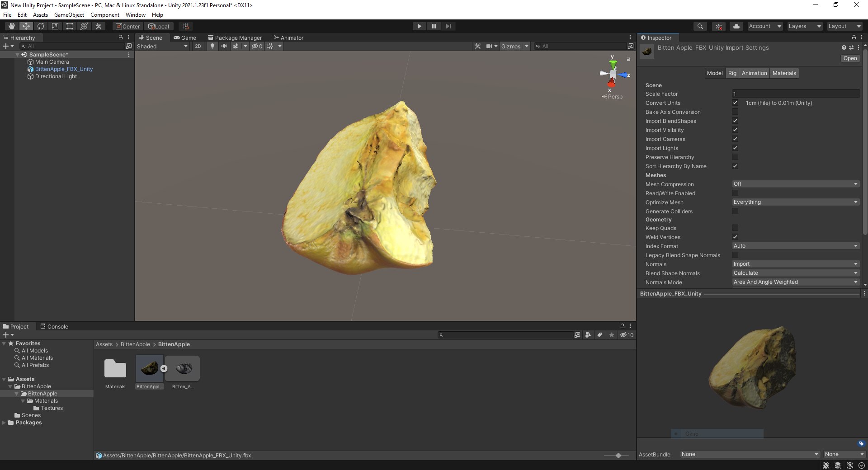Click the Account button
Image resolution: width=868 pixels, height=470 pixels.
tap(765, 26)
